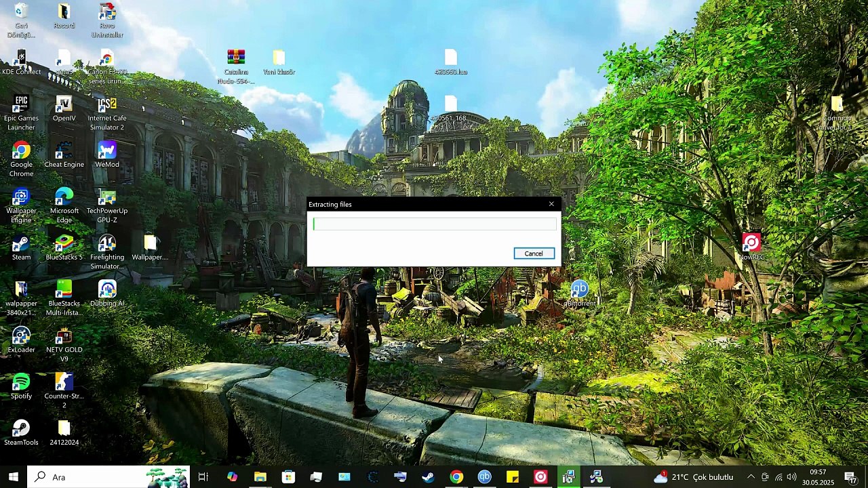The height and width of the screenshot is (488, 868).
Task: Select the NETV GOLD V9 shortcut
Action: (x=64, y=345)
